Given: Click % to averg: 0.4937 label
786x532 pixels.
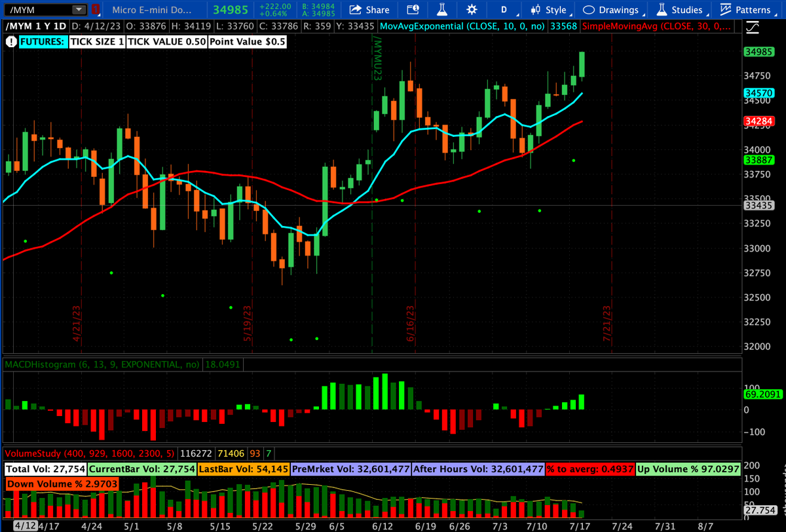Looking at the screenshot, I should [x=590, y=468].
